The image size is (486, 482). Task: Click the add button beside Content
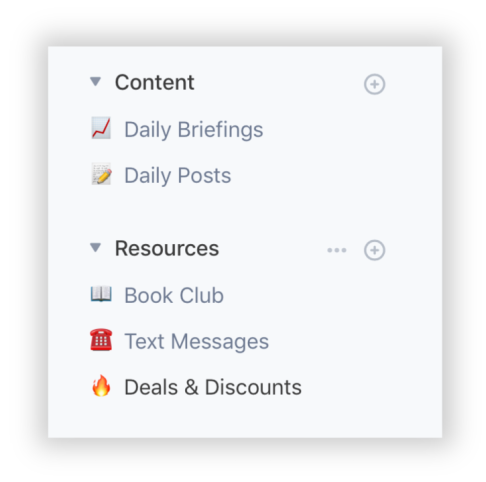pyautogui.click(x=374, y=84)
